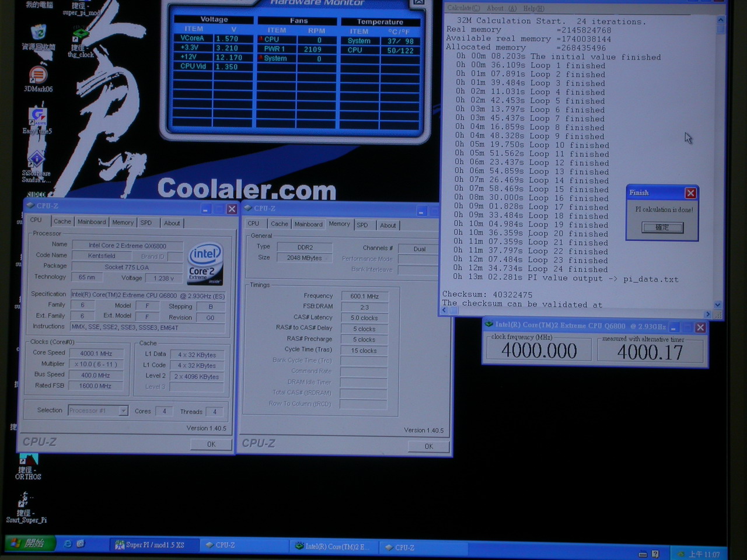Click the memory Frequency 600.1 MHz field
Viewport: 747px width, 560px height.
365,296
